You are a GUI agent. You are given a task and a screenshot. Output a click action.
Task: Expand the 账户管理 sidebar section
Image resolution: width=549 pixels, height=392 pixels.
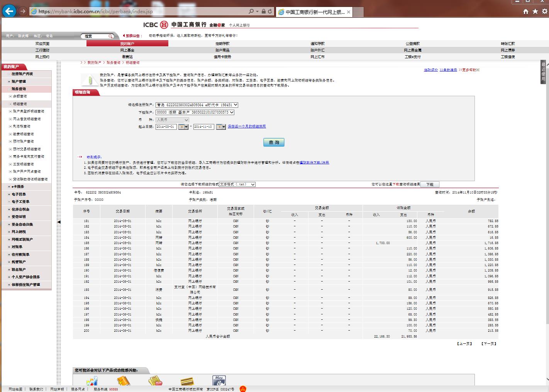coord(19,81)
